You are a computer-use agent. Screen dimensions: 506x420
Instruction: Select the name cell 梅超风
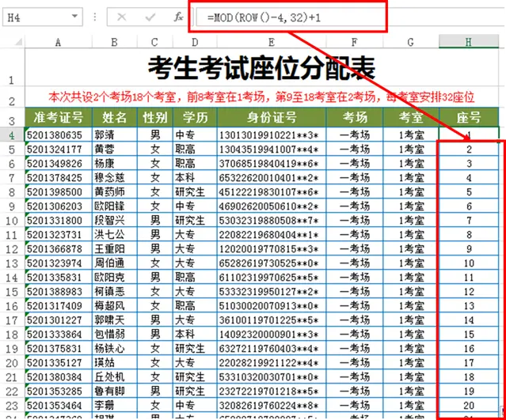(x=115, y=305)
